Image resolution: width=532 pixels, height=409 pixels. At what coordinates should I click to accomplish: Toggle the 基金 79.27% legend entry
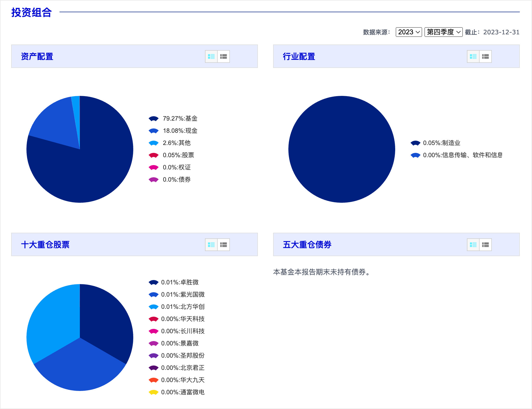[180, 119]
